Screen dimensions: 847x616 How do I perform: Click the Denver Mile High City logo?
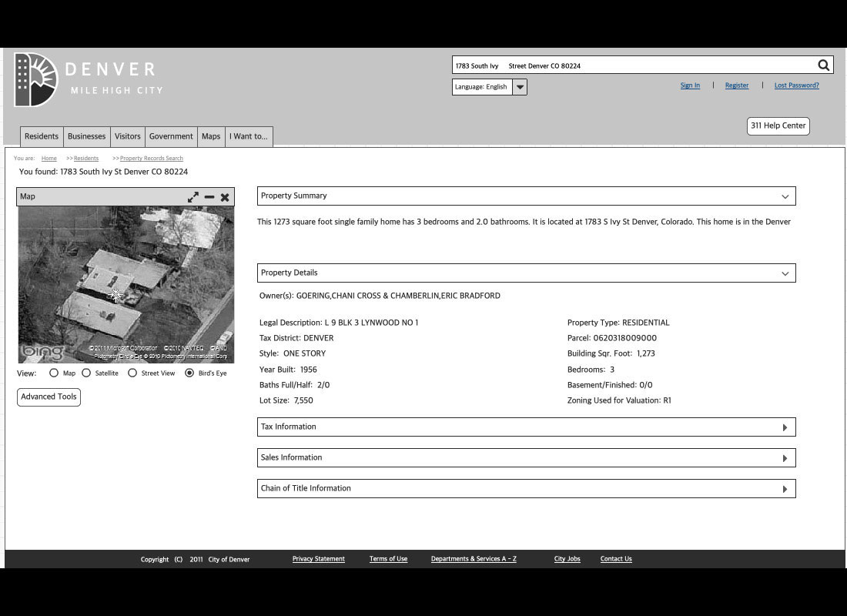88,79
